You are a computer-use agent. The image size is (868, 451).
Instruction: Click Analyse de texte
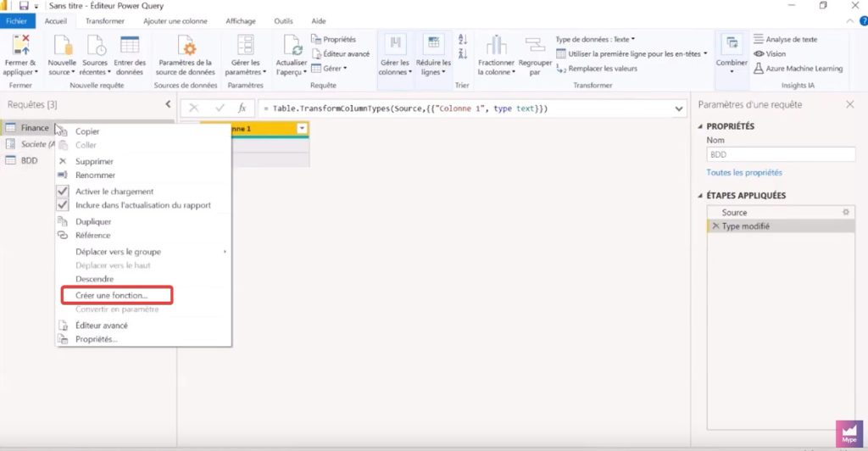tap(786, 39)
